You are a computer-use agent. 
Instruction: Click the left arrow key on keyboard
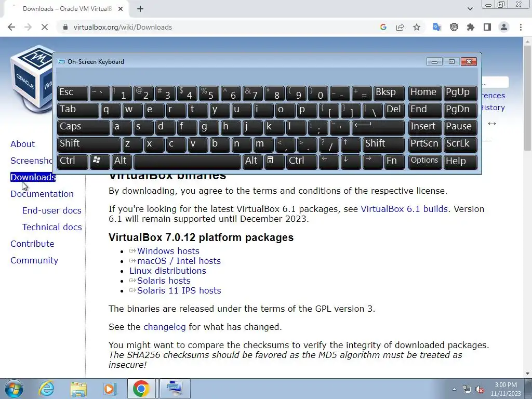[x=329, y=161]
